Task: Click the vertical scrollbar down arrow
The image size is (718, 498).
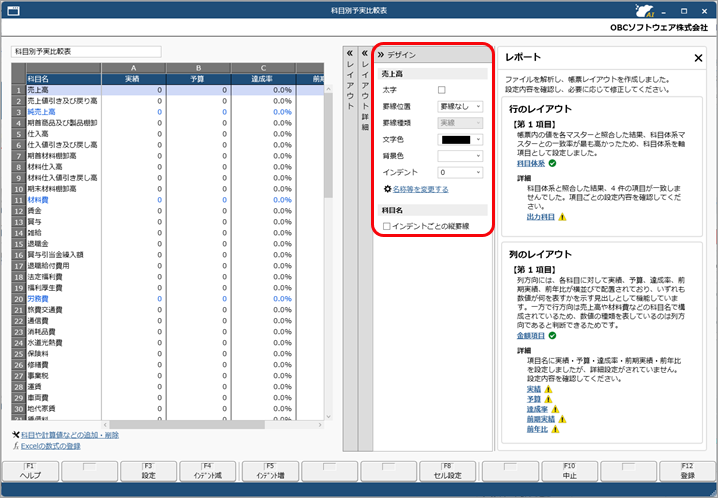Action: 328,417
